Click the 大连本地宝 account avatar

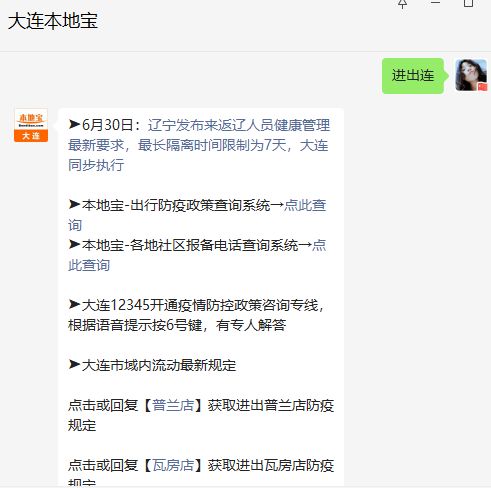(31, 125)
